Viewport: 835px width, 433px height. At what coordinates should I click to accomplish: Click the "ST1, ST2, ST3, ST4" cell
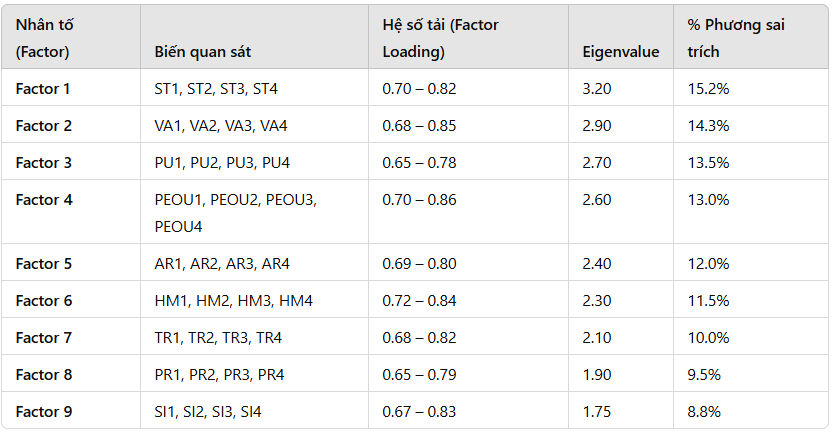coord(216,89)
